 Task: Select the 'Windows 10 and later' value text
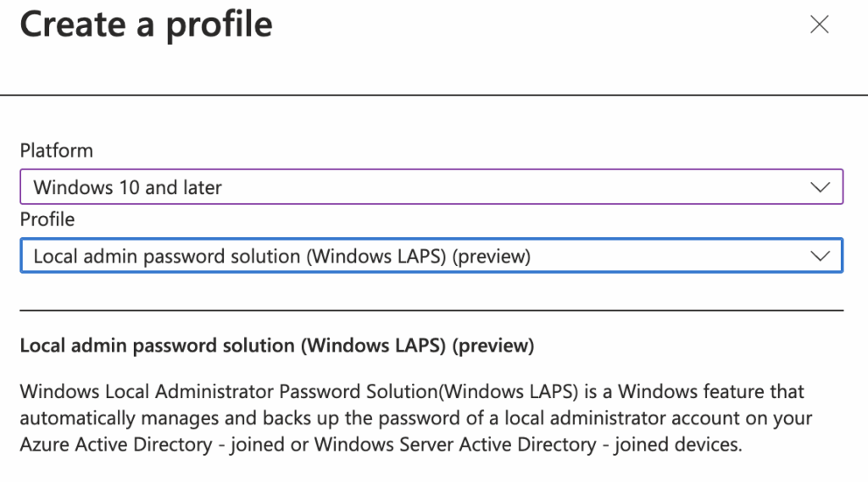(x=127, y=187)
